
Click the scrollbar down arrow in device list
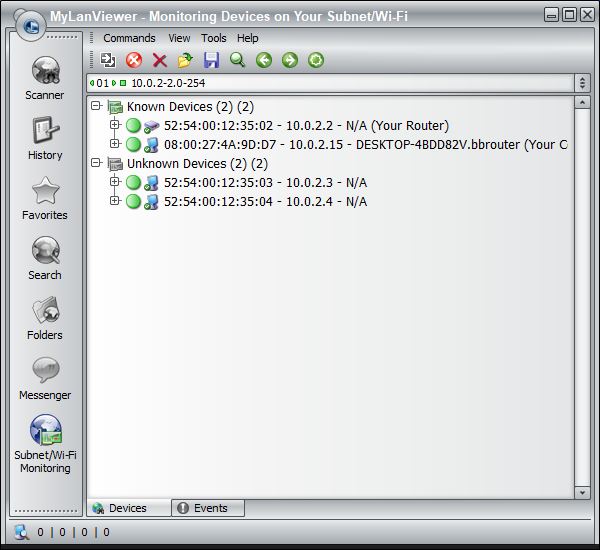[x=582, y=493]
